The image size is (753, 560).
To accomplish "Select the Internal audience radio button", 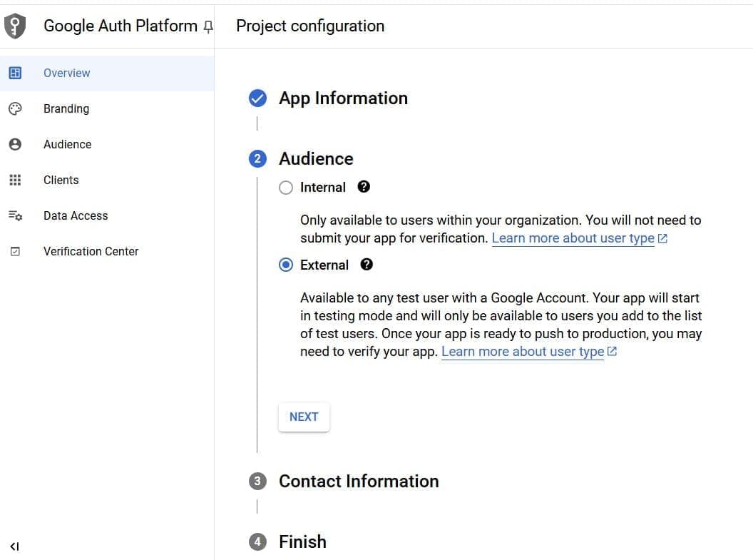I will (286, 187).
